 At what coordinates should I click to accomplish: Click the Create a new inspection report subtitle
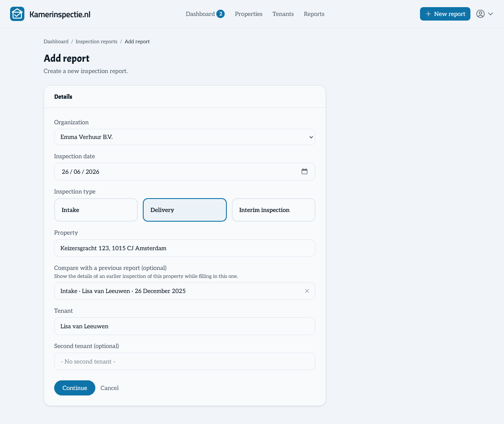[86, 71]
